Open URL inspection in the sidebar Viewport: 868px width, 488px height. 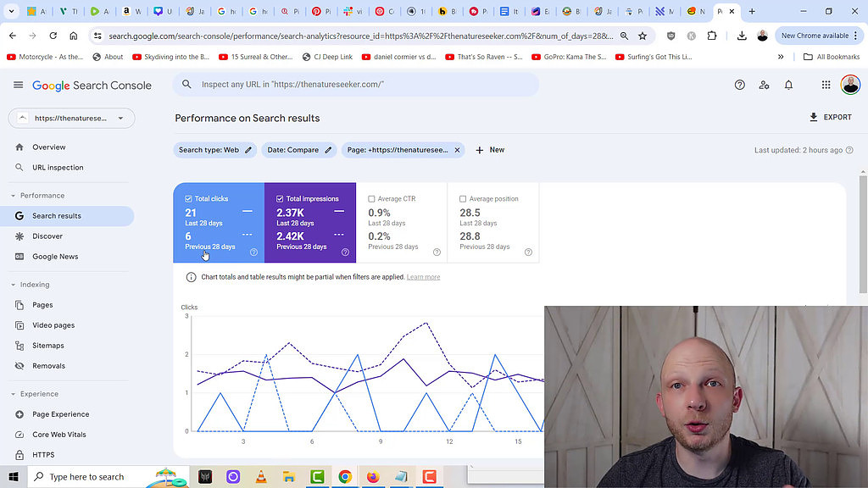click(58, 168)
